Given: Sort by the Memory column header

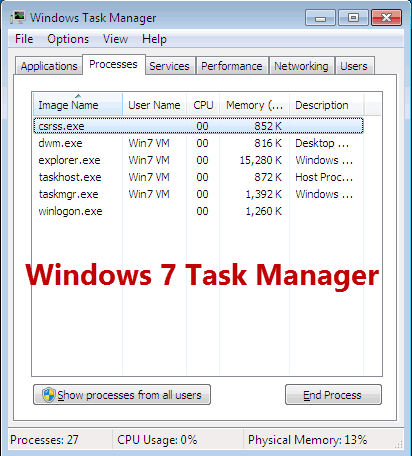Looking at the screenshot, I should [255, 105].
